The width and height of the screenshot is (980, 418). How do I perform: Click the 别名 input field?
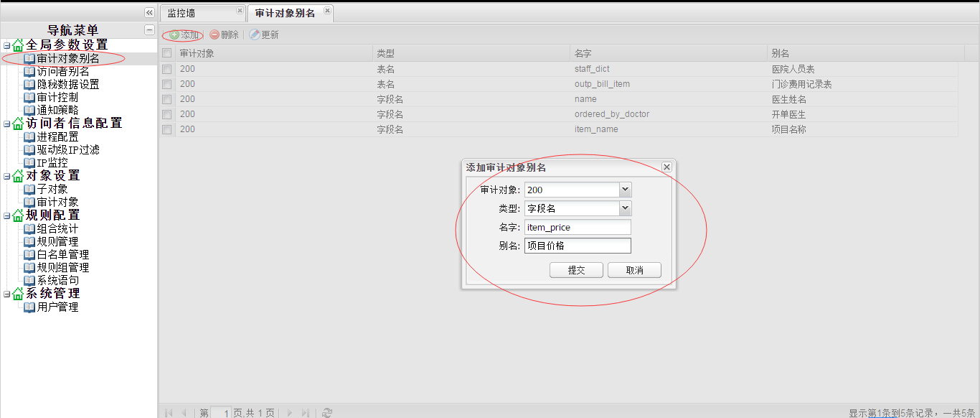(578, 246)
